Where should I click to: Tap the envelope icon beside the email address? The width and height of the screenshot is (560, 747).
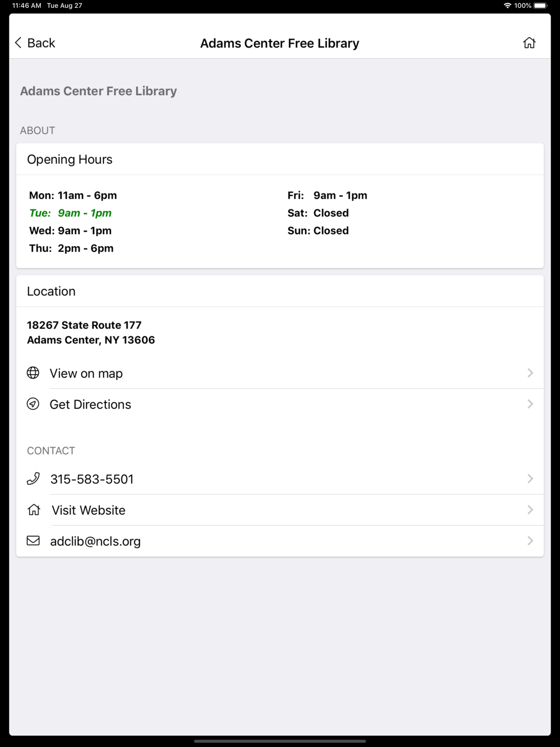tap(33, 541)
